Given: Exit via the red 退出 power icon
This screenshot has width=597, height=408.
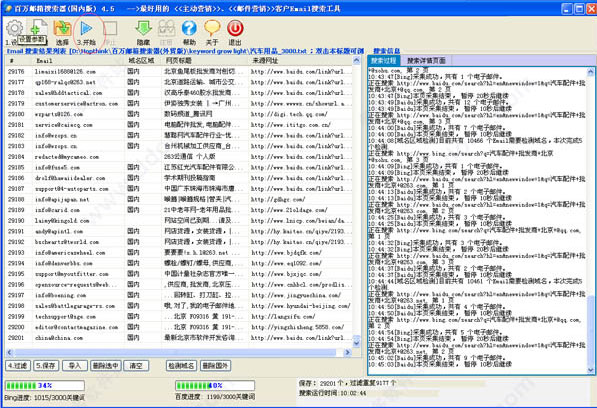Looking at the screenshot, I should [235, 29].
